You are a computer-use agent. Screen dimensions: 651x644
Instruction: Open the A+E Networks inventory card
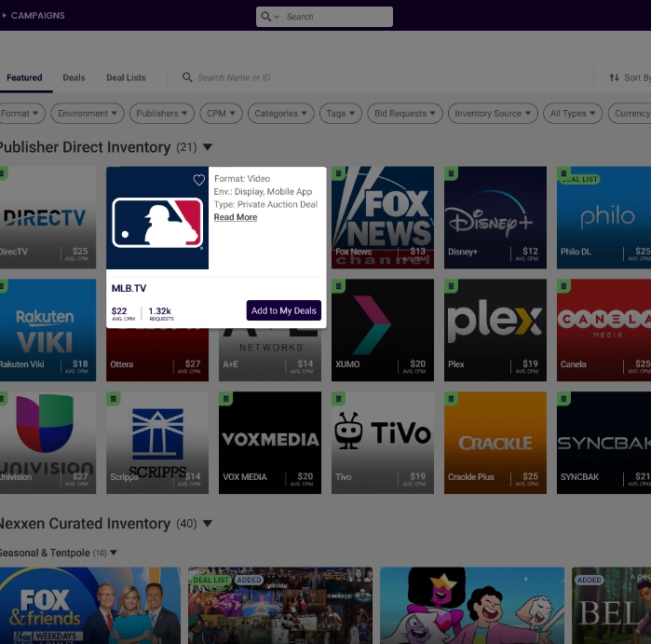[270, 355]
